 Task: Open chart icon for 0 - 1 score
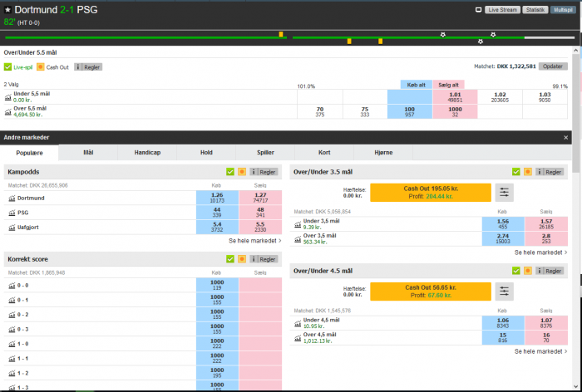(12, 300)
